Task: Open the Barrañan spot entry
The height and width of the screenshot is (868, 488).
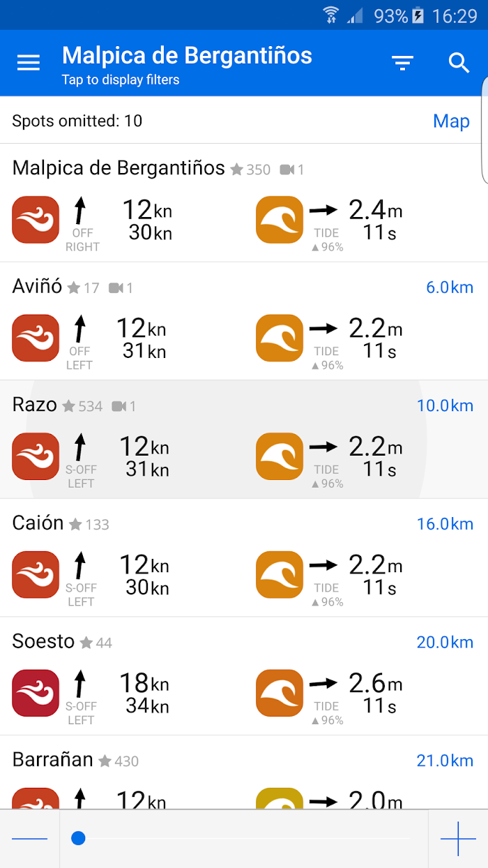Action: (x=52, y=760)
